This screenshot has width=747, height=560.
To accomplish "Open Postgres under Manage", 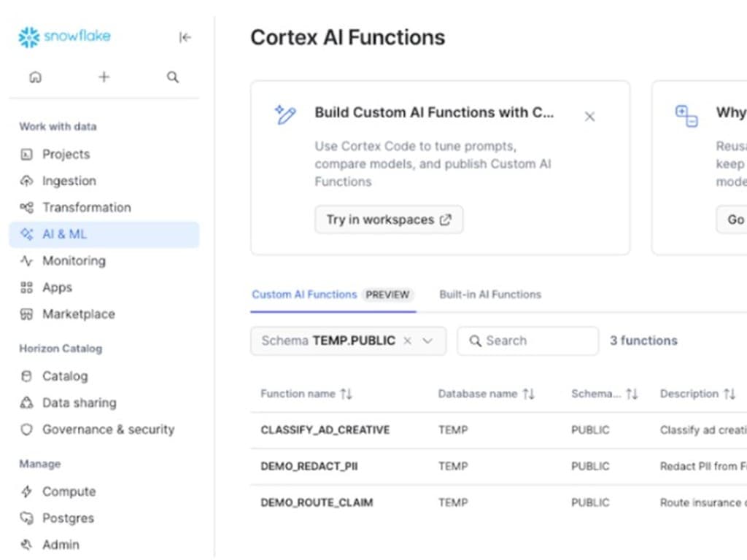I will (104, 518).
